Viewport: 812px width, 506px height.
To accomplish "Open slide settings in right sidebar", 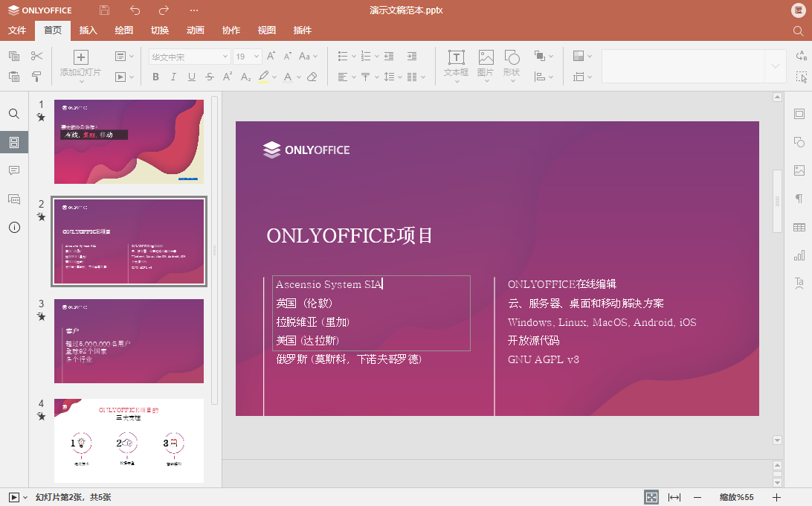I will [799, 114].
